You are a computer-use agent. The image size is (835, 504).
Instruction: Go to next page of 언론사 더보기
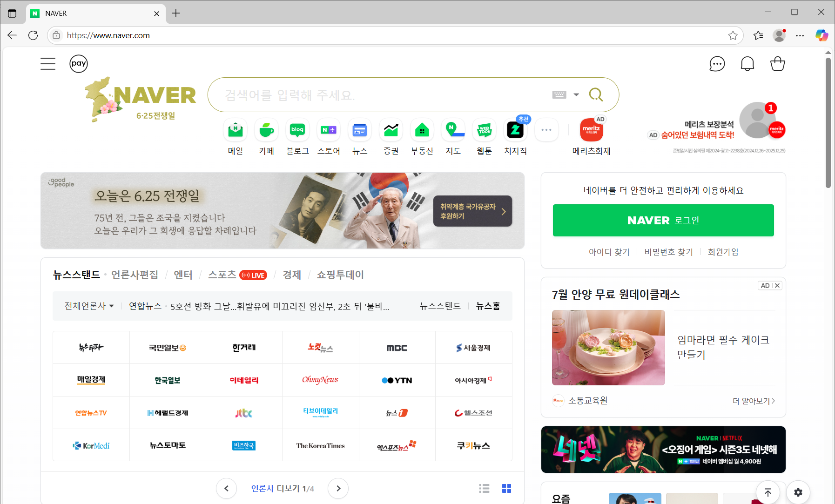pyautogui.click(x=338, y=488)
